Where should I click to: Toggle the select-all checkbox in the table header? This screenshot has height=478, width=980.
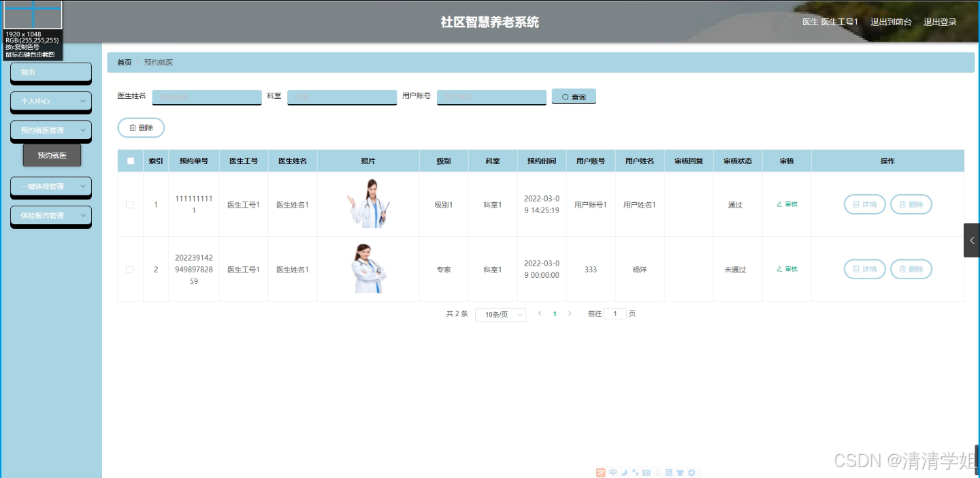pos(130,161)
